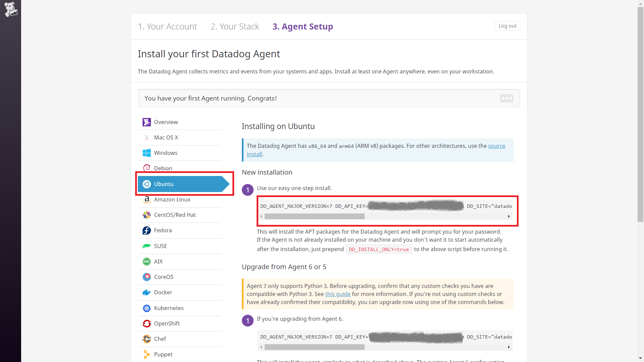Image resolution: width=644 pixels, height=362 pixels.
Task: Click upgrade command horizontal scrollbar thumb
Action: coord(314,347)
